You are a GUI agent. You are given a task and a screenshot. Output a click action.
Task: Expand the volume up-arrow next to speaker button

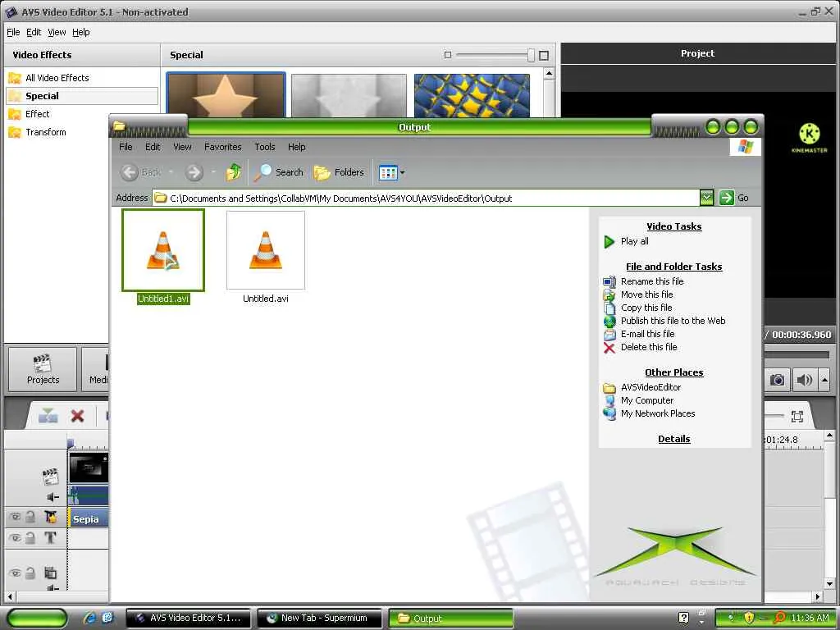[x=825, y=380]
